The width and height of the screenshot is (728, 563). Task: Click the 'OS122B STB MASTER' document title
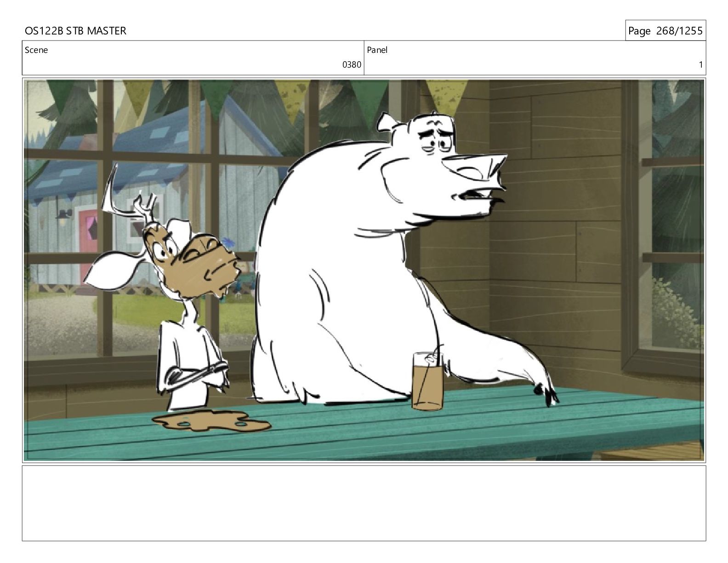click(75, 31)
